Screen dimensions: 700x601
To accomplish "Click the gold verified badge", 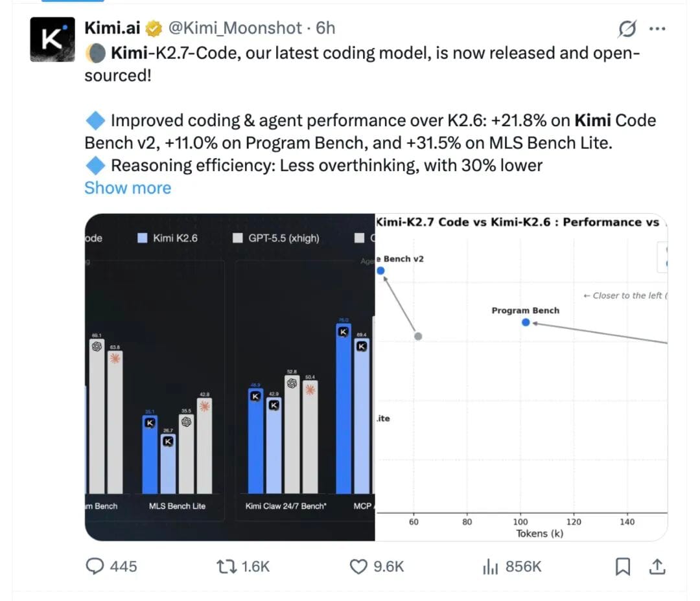I will (154, 28).
